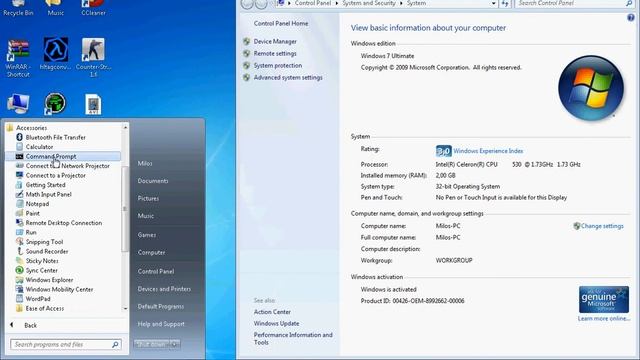This screenshot has width=640, height=360.
Task: Open Windows Experience Index link
Action: click(x=488, y=151)
